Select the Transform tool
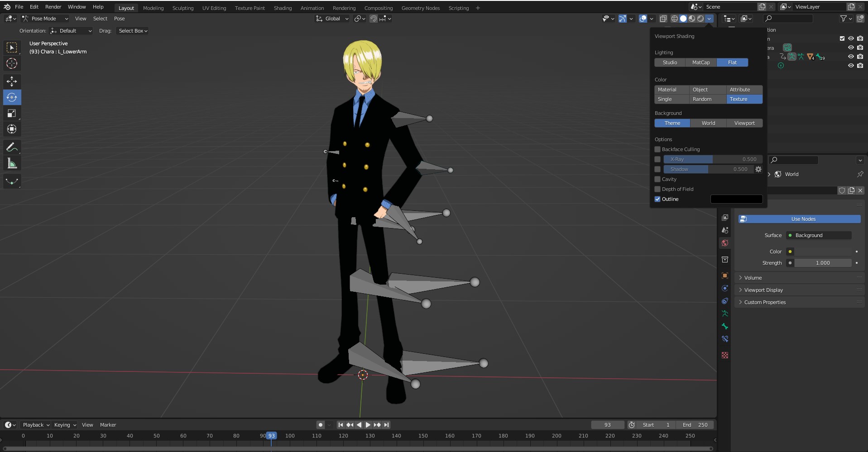 (x=12, y=129)
